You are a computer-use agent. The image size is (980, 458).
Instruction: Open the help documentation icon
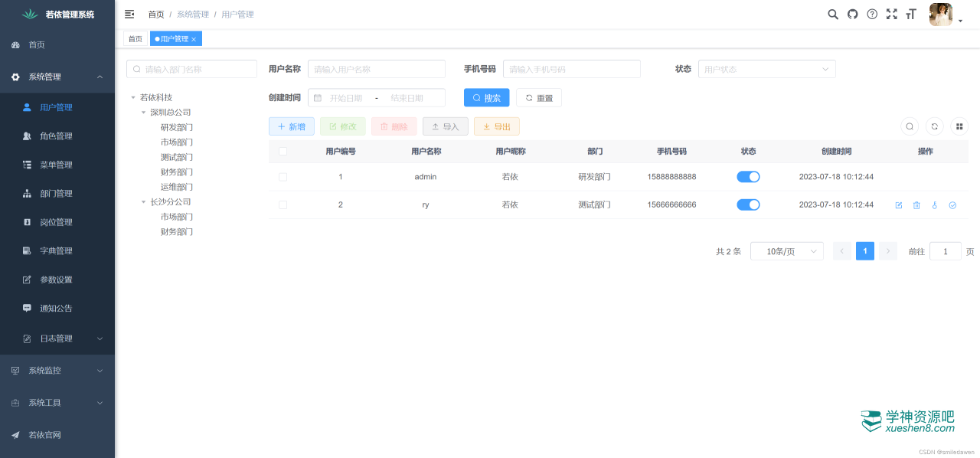[872, 15]
